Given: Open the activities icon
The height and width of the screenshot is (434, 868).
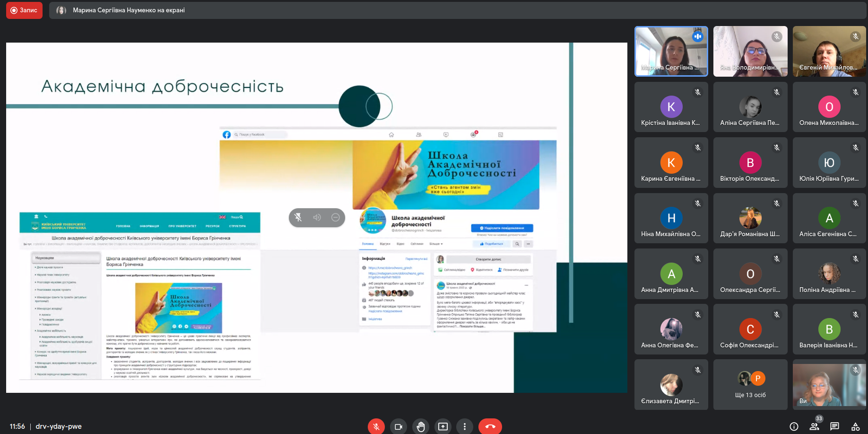Looking at the screenshot, I should (x=855, y=426).
